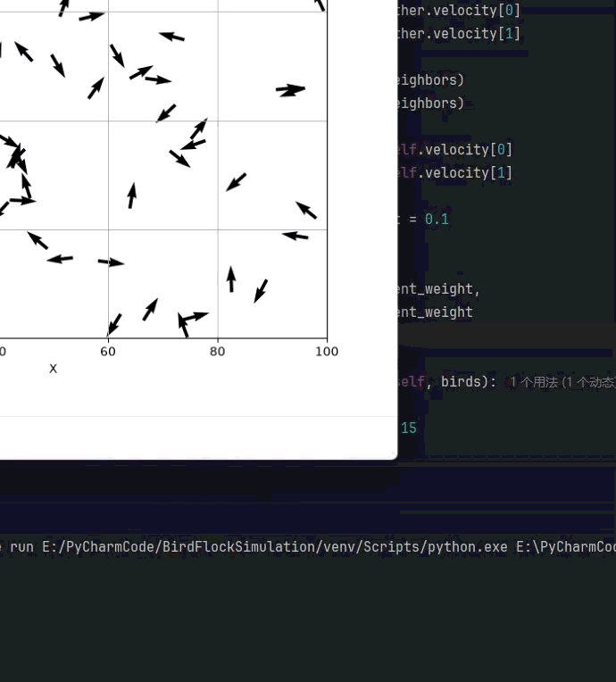Select the 0.1 value in the editor

tap(437, 220)
